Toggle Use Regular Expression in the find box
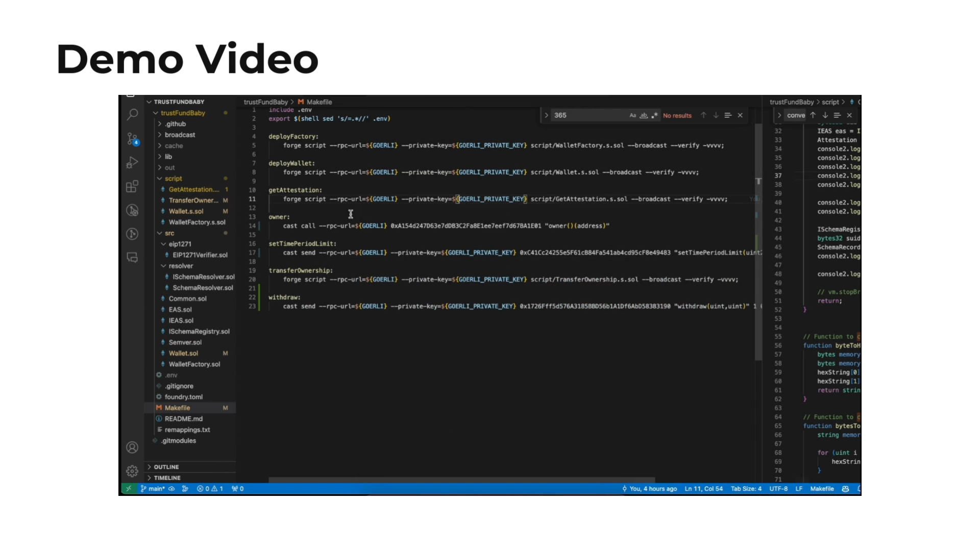 click(x=654, y=115)
